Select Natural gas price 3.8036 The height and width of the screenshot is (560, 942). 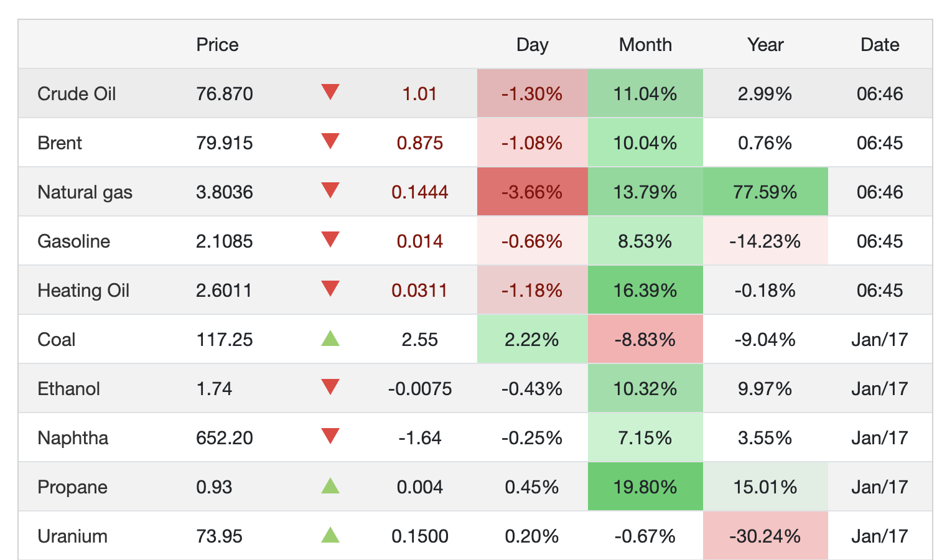click(x=225, y=192)
